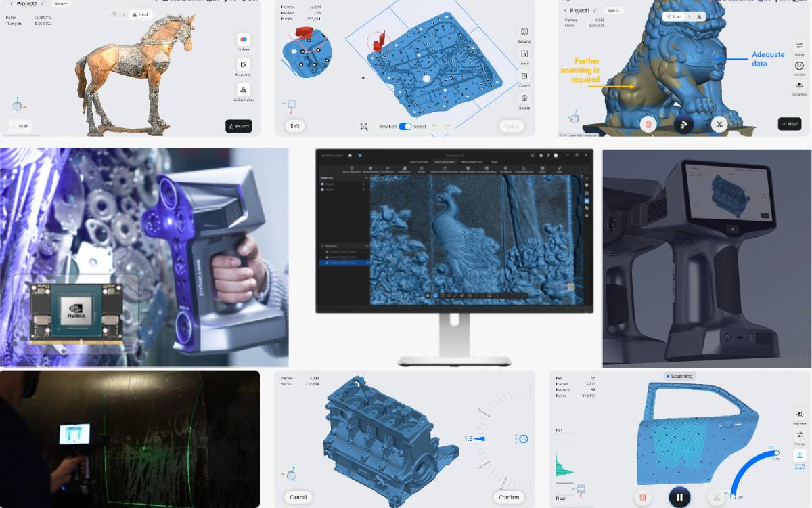Click the Delete icon in the marker editing sidebar
Viewport: 812px width, 508px height.
coord(524,97)
